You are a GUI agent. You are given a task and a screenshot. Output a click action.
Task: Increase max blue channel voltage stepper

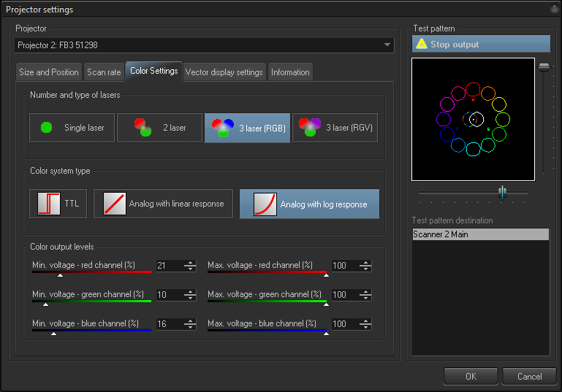click(x=365, y=321)
